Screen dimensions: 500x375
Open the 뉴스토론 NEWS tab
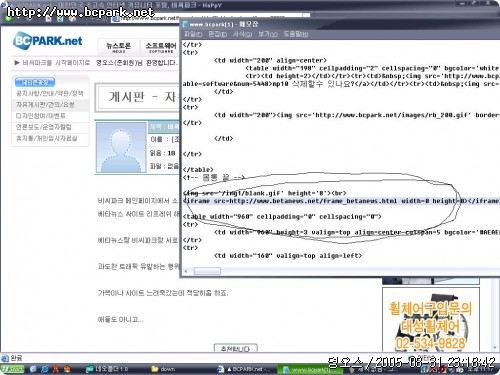pyautogui.click(x=118, y=47)
